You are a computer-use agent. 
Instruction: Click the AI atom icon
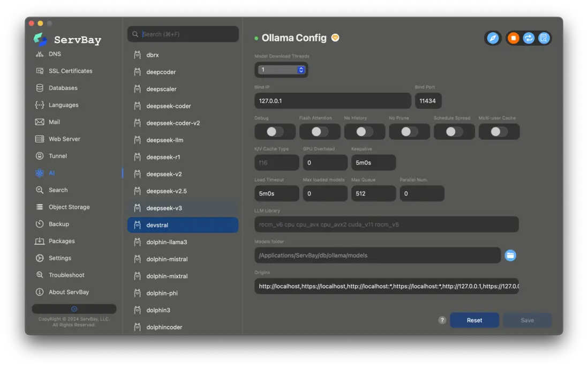[x=40, y=173]
